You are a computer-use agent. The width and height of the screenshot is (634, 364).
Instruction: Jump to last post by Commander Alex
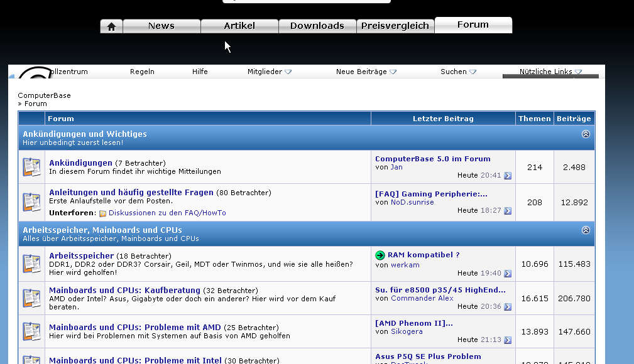[508, 307]
